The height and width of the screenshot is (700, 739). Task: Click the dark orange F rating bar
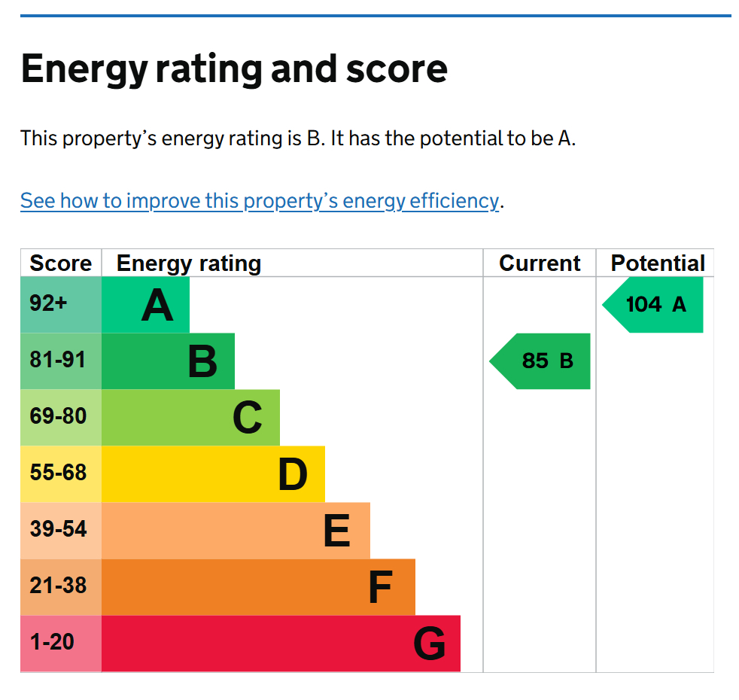[258, 587]
